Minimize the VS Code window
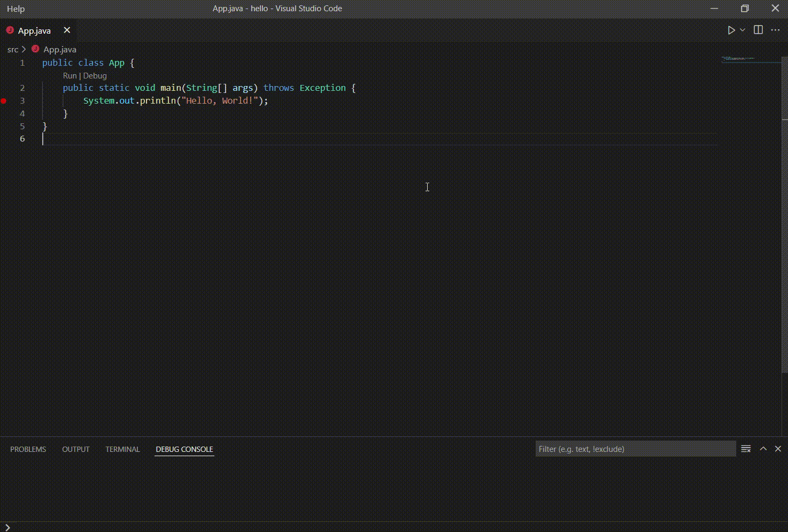Image resolution: width=788 pixels, height=532 pixels. click(x=714, y=9)
